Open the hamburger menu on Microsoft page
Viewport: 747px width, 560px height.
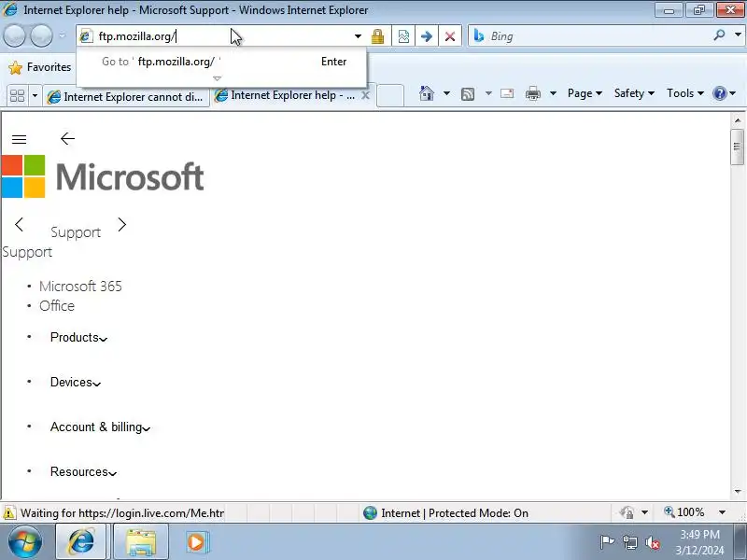tap(19, 139)
